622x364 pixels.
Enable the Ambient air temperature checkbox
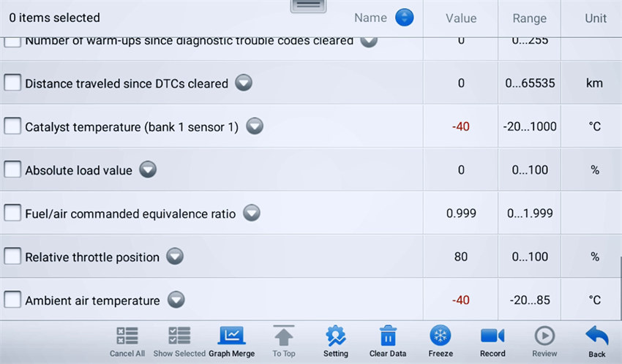pos(12,300)
